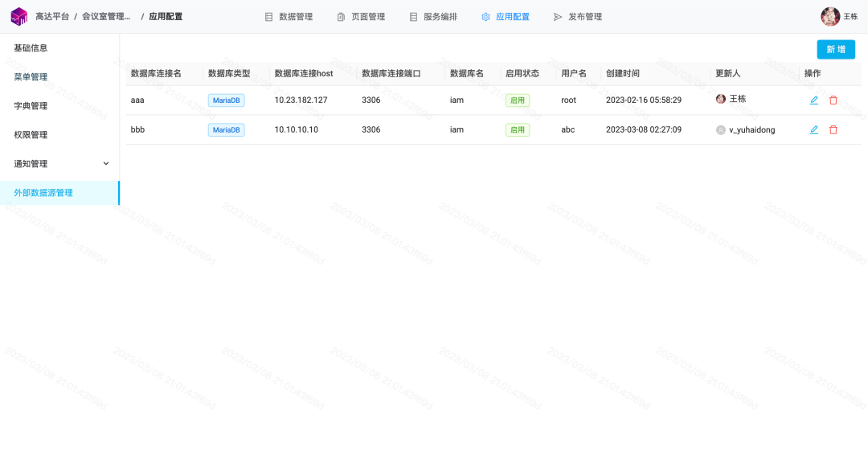
Task: Click the timestamp 2023-02-16 05:58:29
Action: [x=644, y=100]
